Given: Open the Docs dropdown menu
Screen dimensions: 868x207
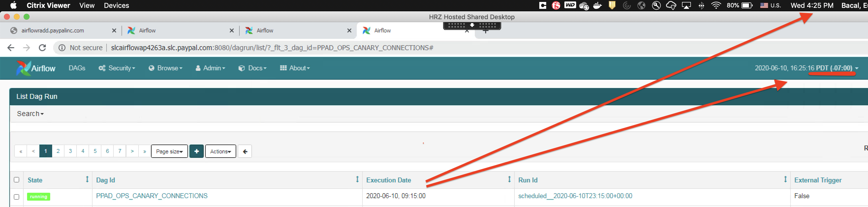Looking at the screenshot, I should pyautogui.click(x=252, y=68).
